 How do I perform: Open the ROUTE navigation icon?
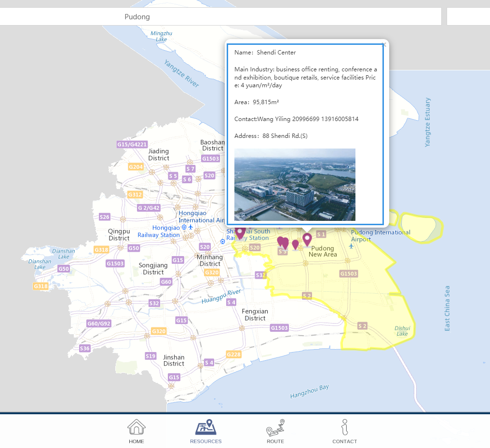[275, 427]
